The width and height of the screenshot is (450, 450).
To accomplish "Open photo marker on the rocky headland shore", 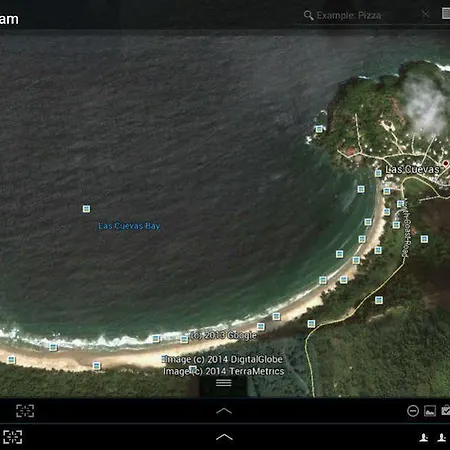I will 319,129.
